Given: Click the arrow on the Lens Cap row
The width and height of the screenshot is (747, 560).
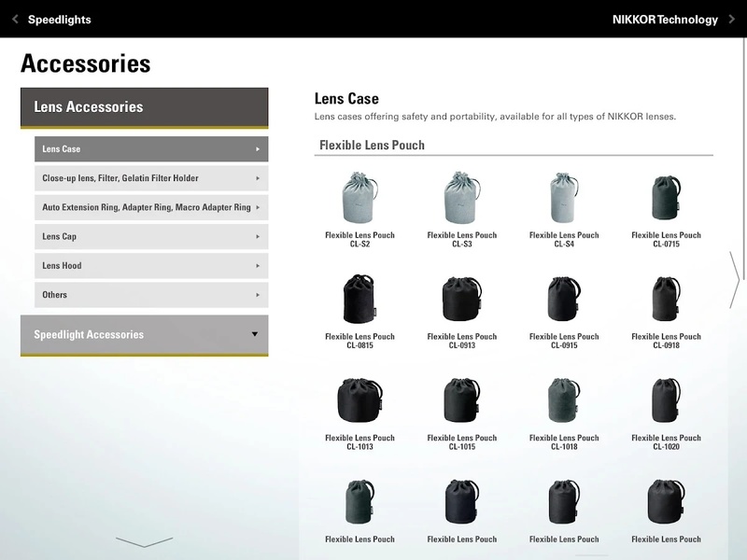Looking at the screenshot, I should pyautogui.click(x=258, y=237).
